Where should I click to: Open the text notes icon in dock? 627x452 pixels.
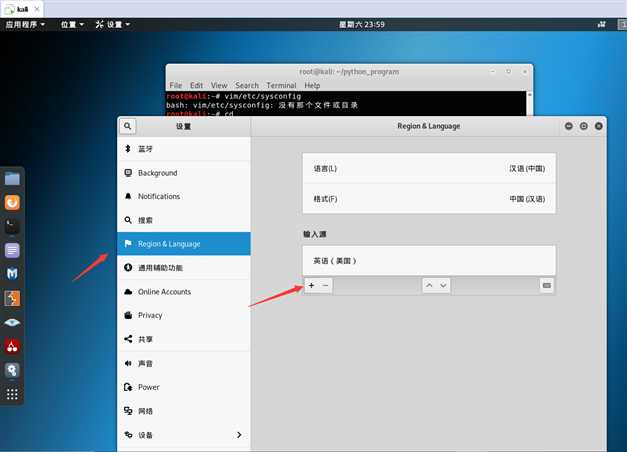(x=12, y=250)
